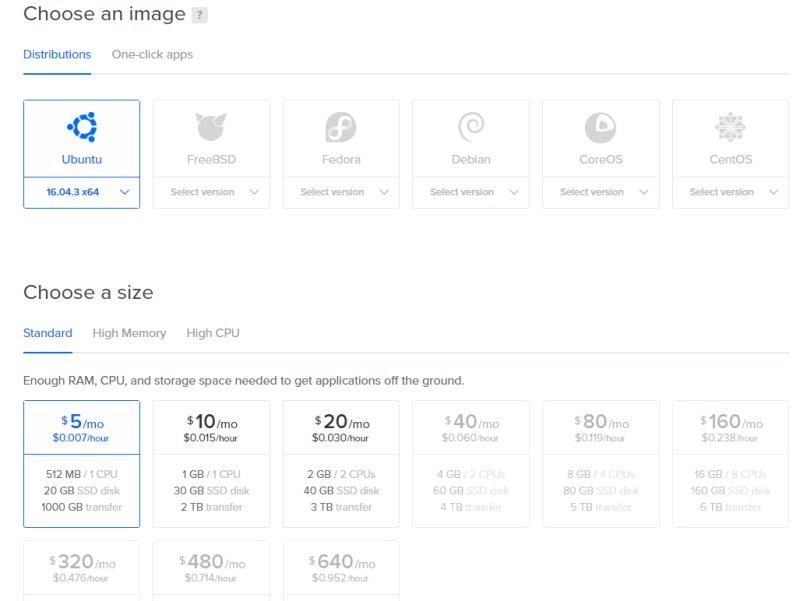
Task: Click the 30 GB SSD disk spec
Action: (211, 491)
